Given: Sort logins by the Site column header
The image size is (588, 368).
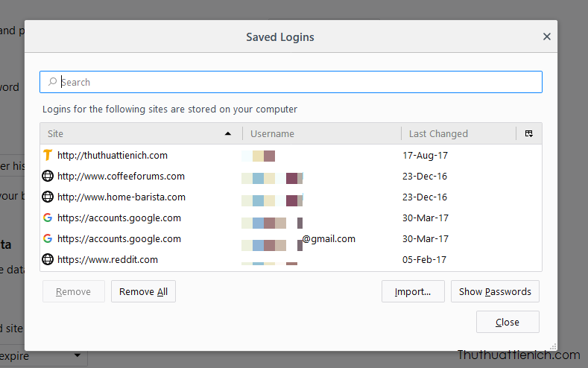Looking at the screenshot, I should [134, 134].
